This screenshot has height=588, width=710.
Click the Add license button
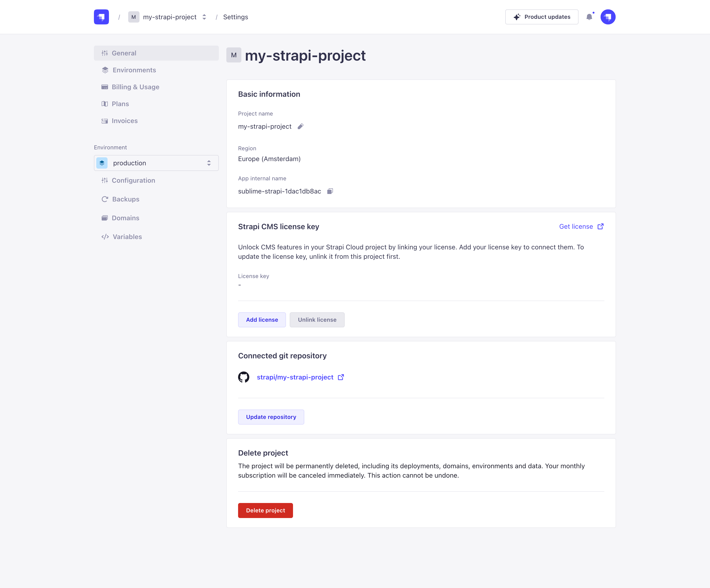click(262, 320)
